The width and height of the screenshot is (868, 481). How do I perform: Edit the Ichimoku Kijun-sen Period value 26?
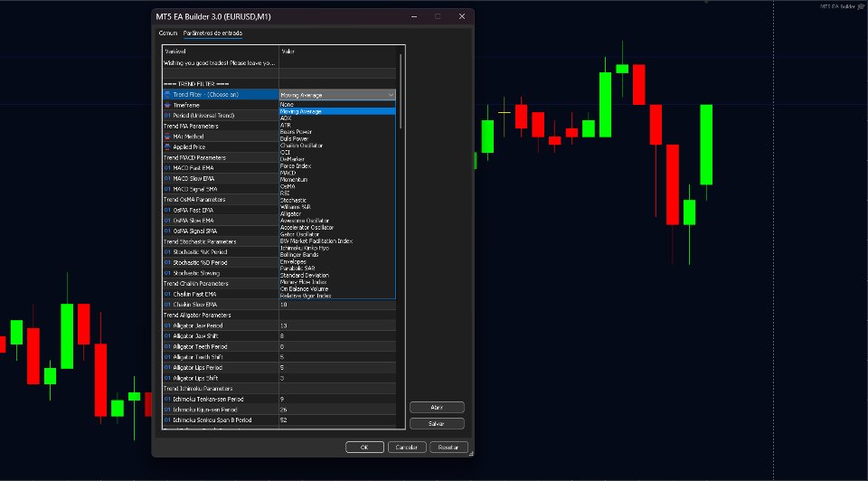click(337, 410)
